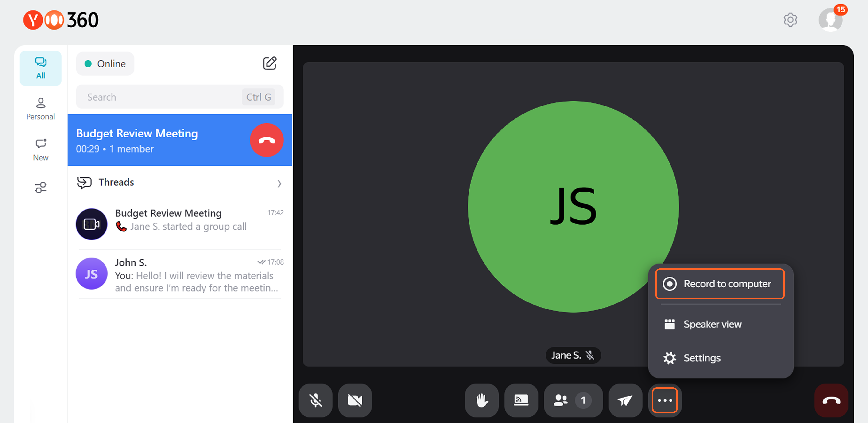The width and height of the screenshot is (868, 423).
Task: Toggle the microphone mute button
Action: (x=315, y=400)
